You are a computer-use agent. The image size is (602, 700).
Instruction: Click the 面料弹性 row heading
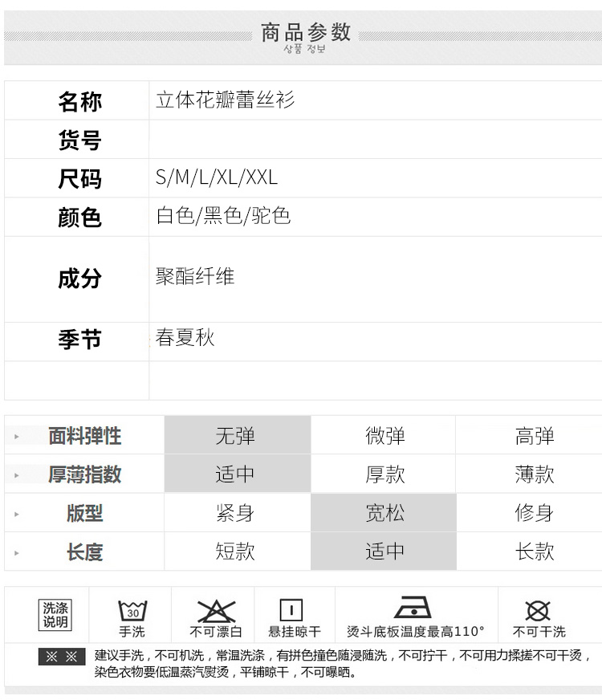coord(85,436)
